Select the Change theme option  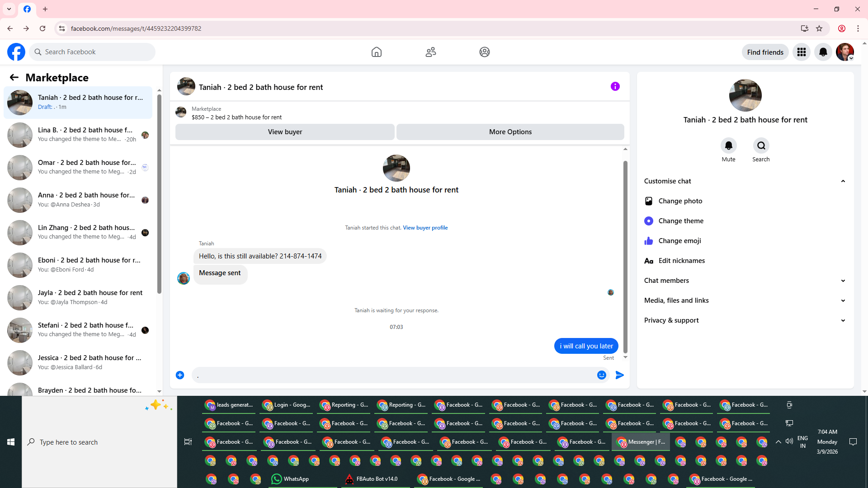681,221
